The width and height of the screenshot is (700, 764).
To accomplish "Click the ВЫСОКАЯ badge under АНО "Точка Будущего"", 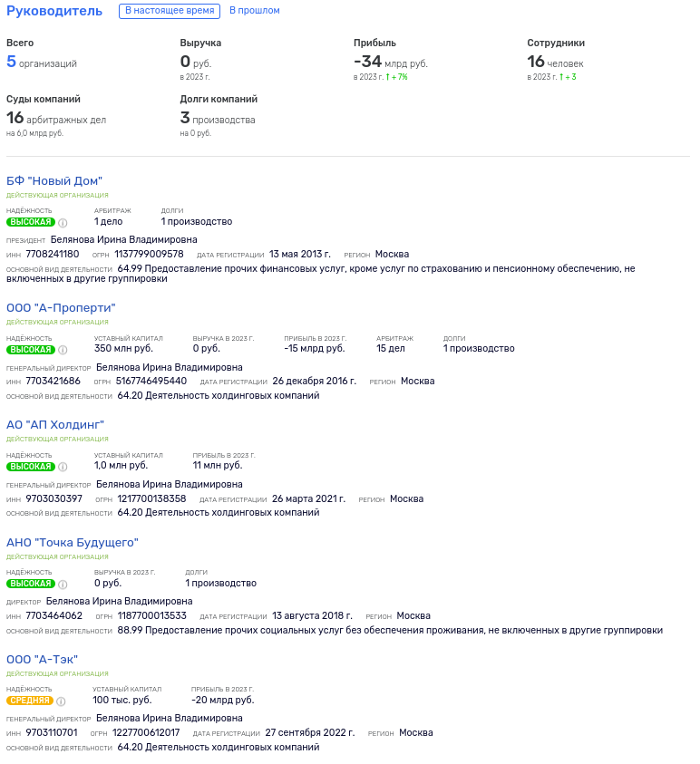I will [31, 584].
